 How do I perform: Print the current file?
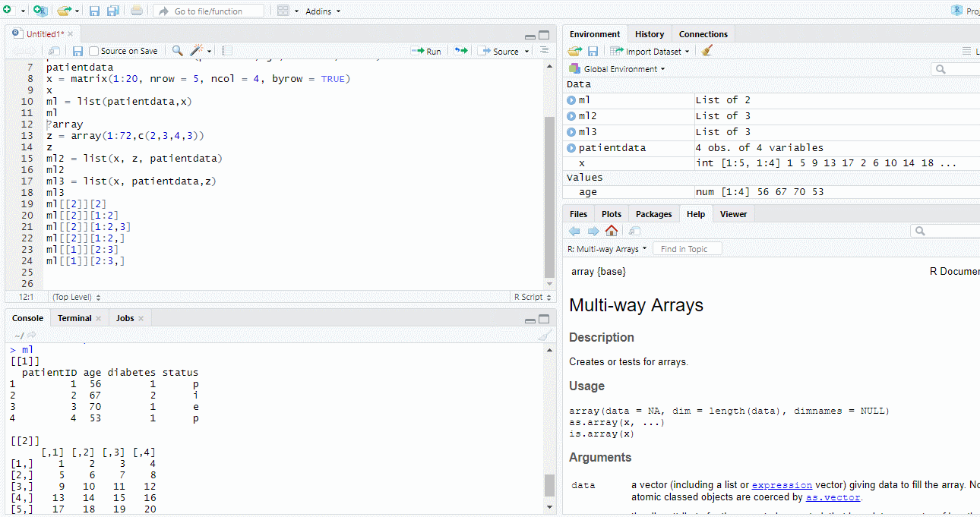pos(136,11)
